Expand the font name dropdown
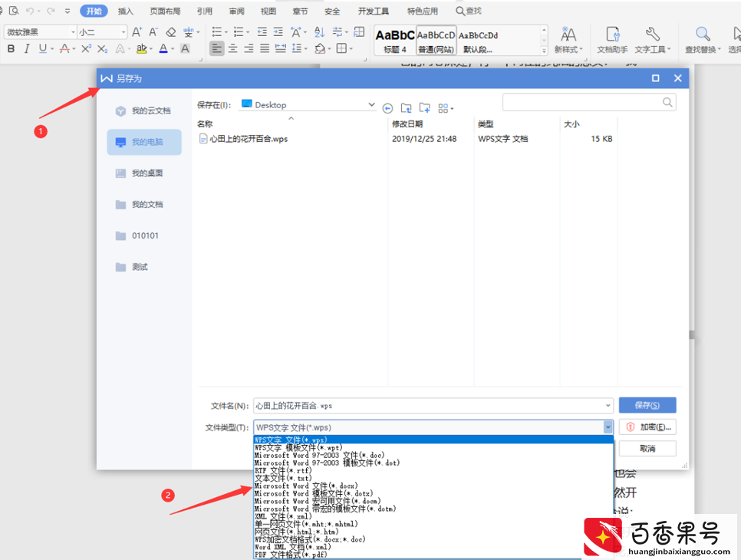 (x=73, y=32)
